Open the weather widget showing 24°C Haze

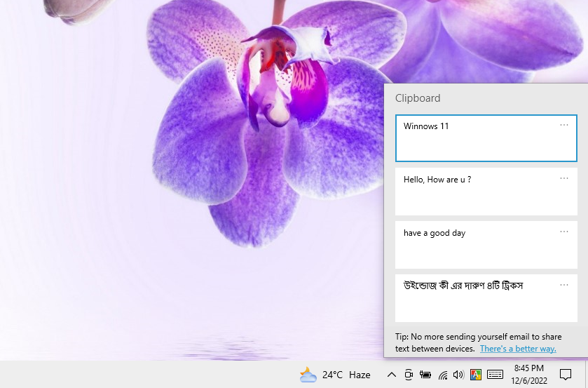[x=335, y=375]
